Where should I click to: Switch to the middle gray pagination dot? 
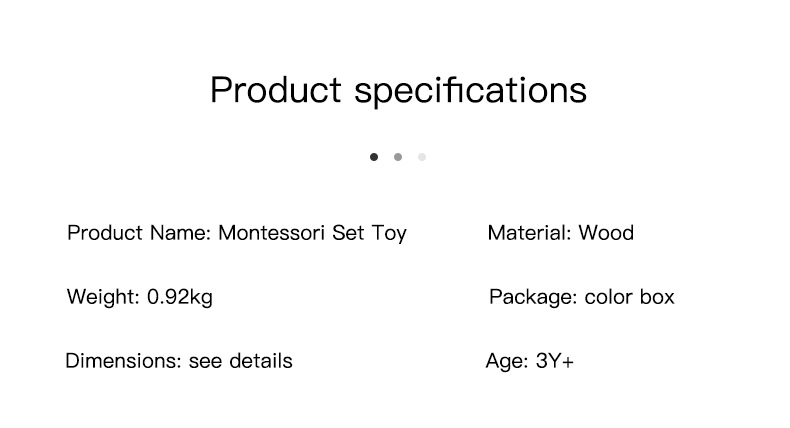click(398, 157)
